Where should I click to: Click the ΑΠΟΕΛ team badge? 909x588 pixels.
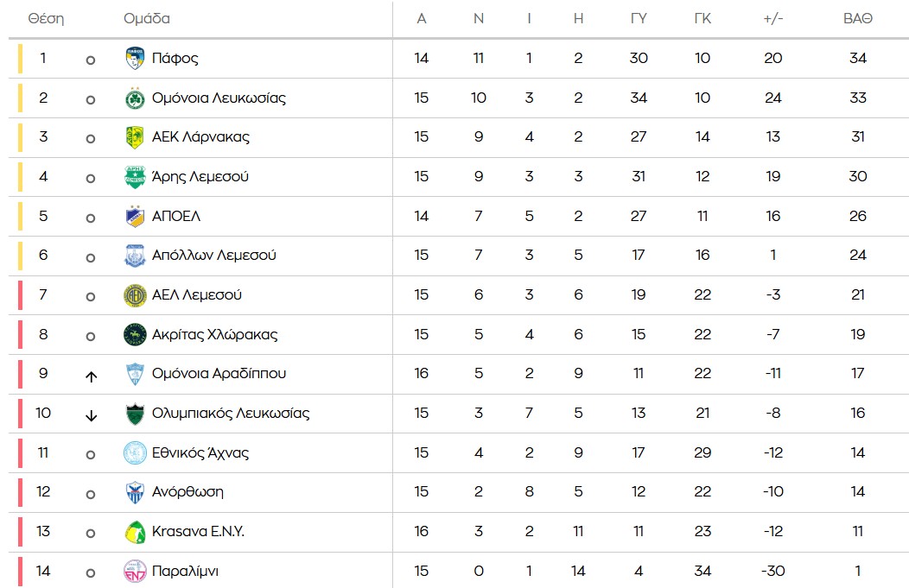point(134,216)
